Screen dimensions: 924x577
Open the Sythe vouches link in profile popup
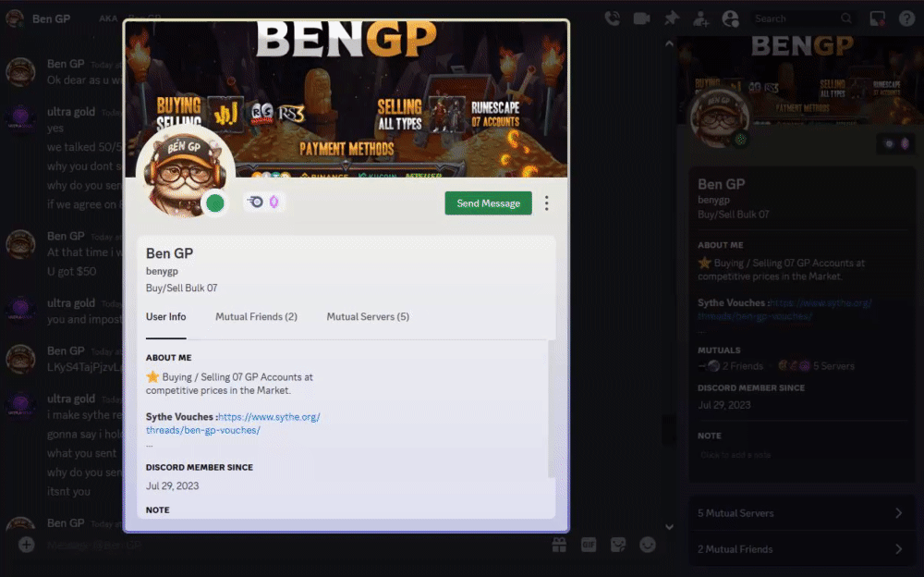click(234, 424)
